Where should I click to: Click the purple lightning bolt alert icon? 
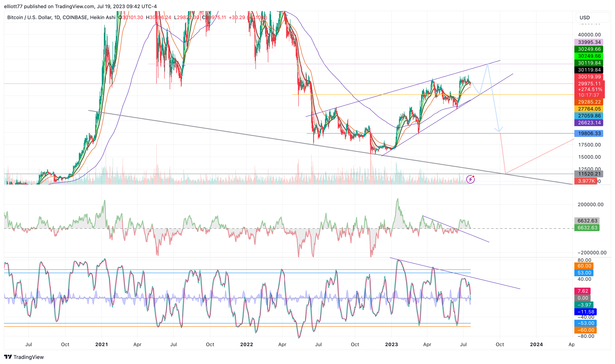pos(470,179)
